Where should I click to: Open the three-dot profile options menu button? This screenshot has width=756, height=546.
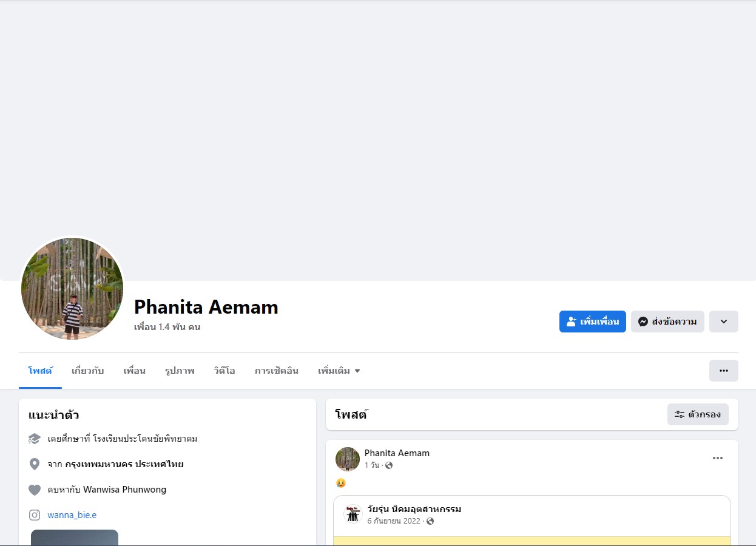coord(724,371)
